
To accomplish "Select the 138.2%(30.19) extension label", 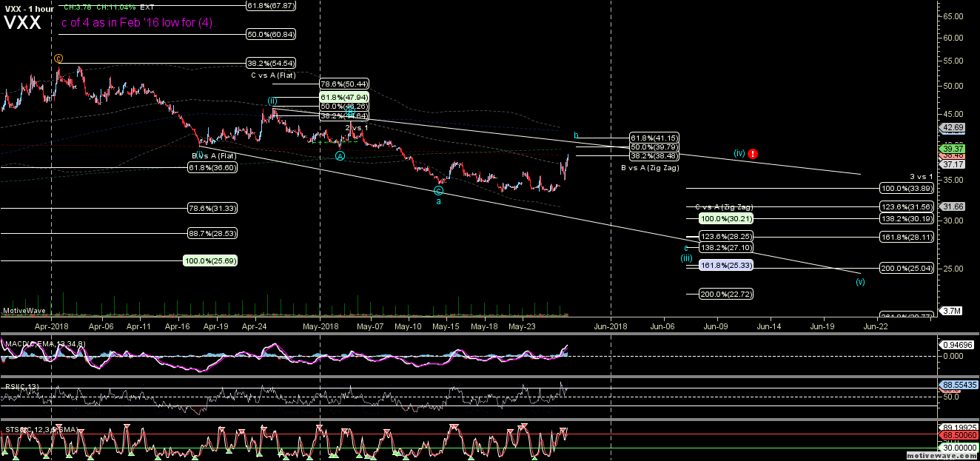I will [x=906, y=218].
